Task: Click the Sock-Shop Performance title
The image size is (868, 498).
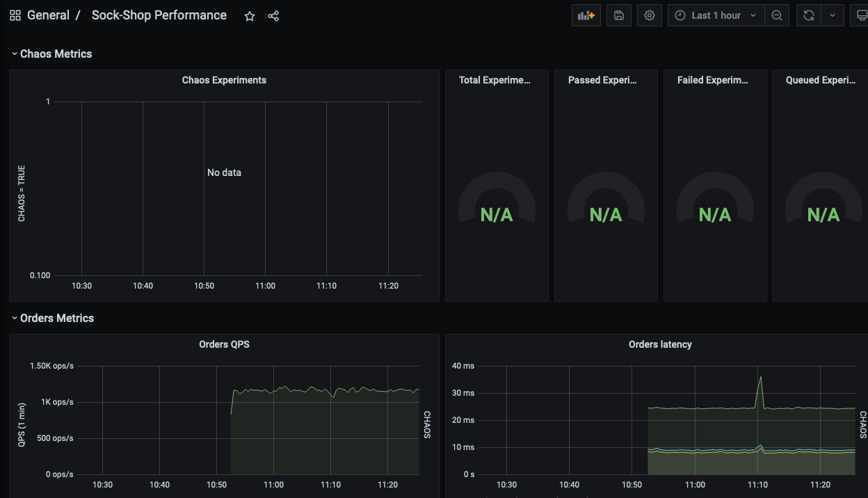Action: 159,15
